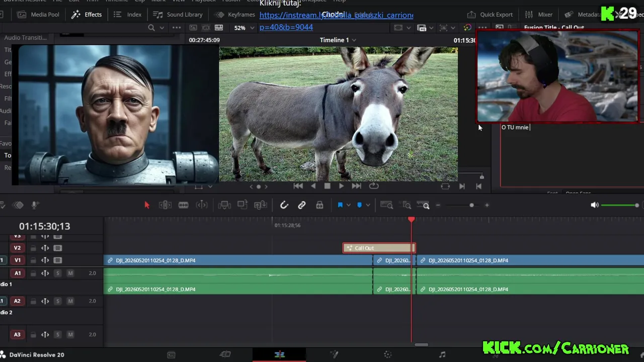Expand the marker color dropdown arrow
The height and width of the screenshot is (362, 644).
(368, 205)
